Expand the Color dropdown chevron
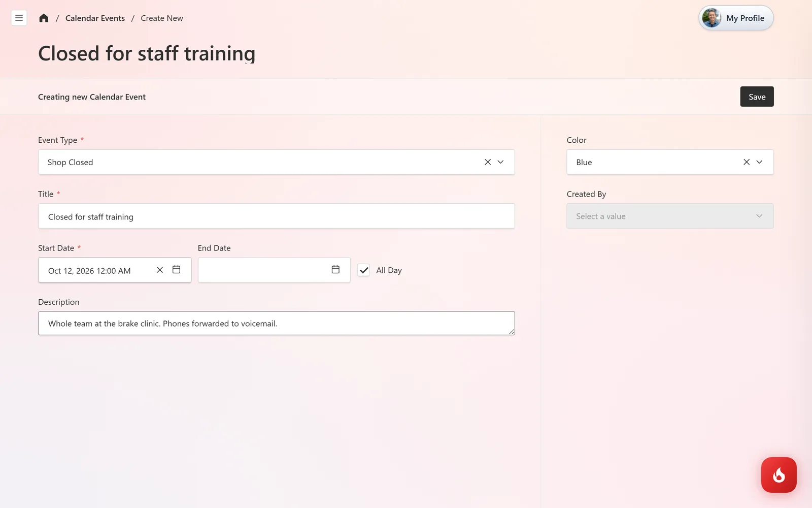The height and width of the screenshot is (508, 812). pyautogui.click(x=759, y=162)
